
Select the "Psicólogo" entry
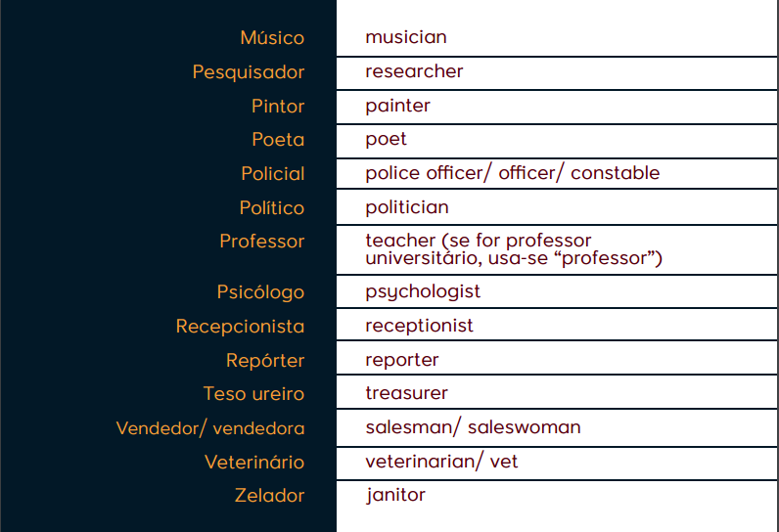coord(260,292)
